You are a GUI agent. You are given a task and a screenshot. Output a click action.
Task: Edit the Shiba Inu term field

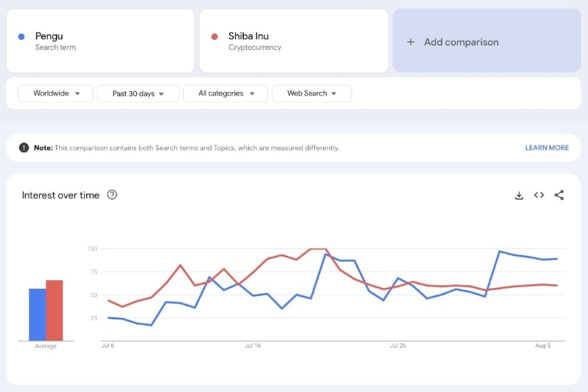click(294, 41)
